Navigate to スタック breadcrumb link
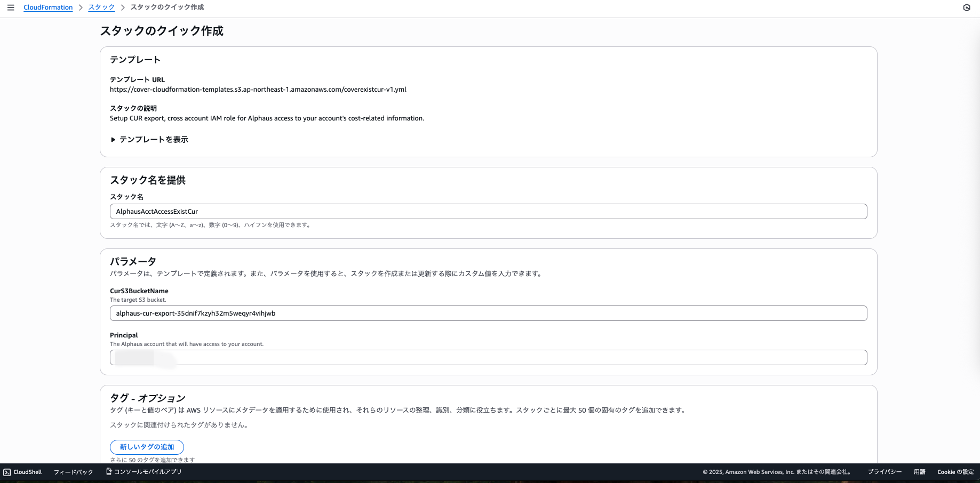 click(x=101, y=7)
